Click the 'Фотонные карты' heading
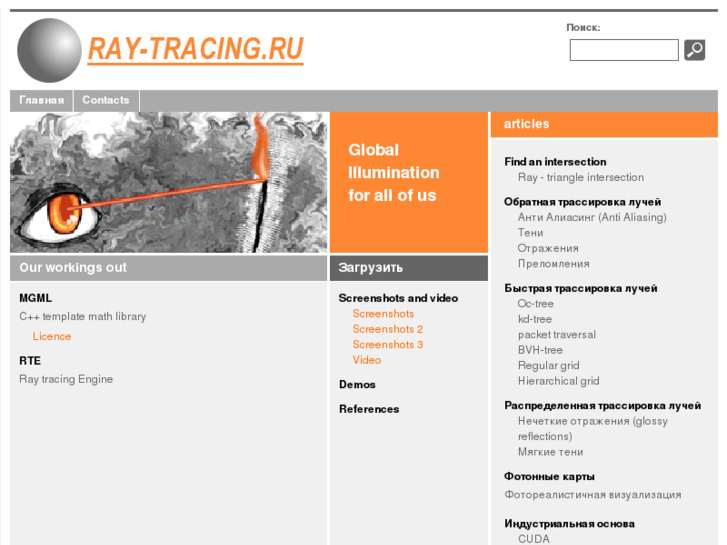The width and height of the screenshot is (727, 545). [x=549, y=476]
